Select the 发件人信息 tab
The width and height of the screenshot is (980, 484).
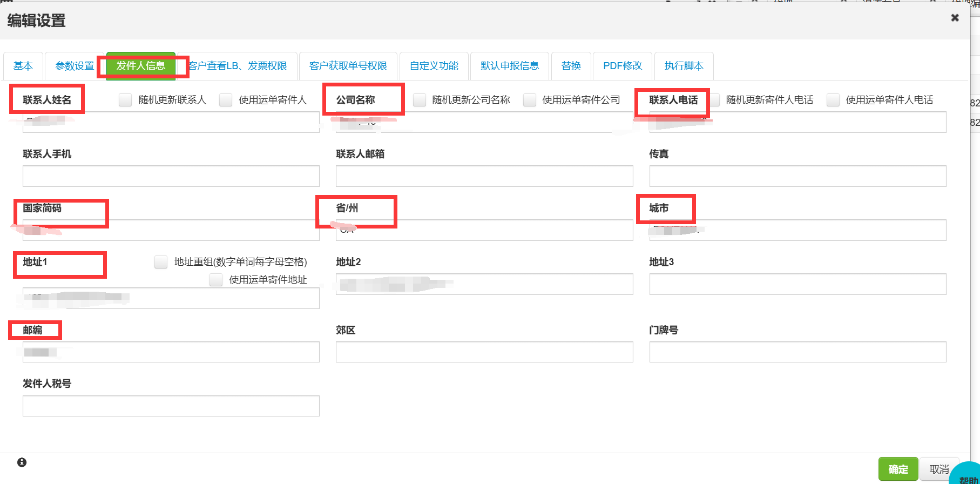click(141, 66)
